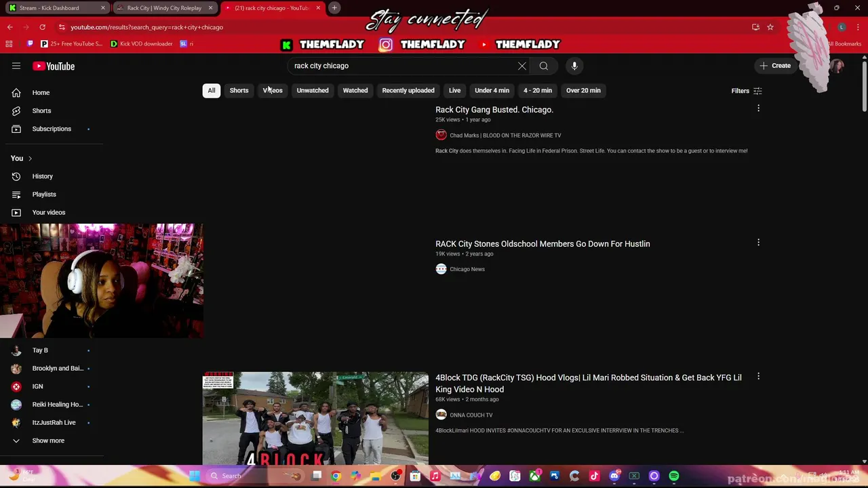Click Chad Marks channel avatar
Screen dimensions: 868x488
point(441,135)
